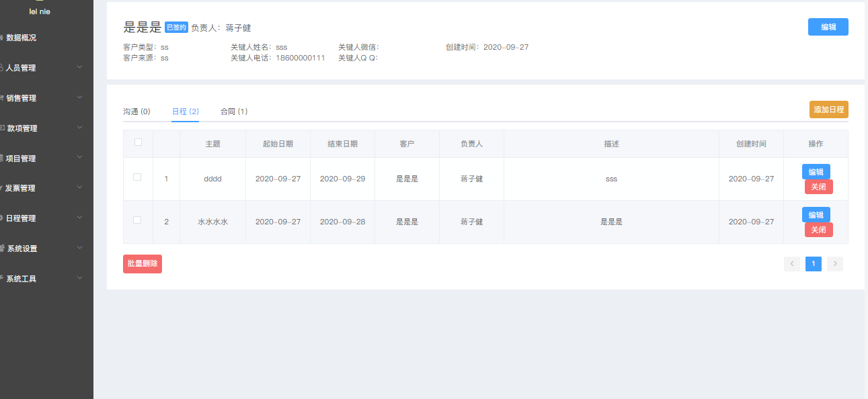
Task: Click the 水水水水 subject cell
Action: pos(212,222)
